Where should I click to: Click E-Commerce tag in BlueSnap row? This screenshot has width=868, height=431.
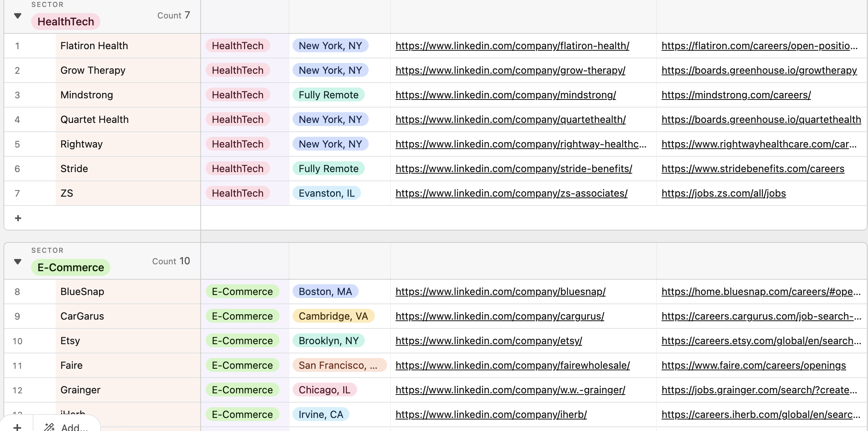(x=242, y=292)
